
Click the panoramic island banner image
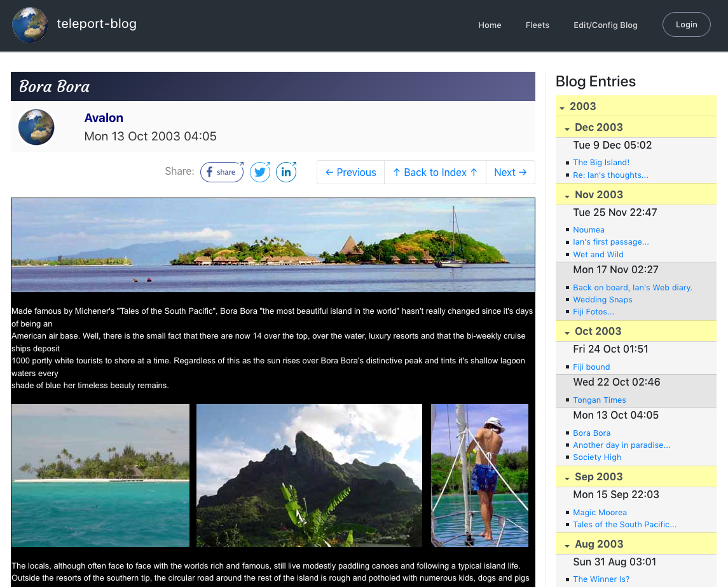273,245
